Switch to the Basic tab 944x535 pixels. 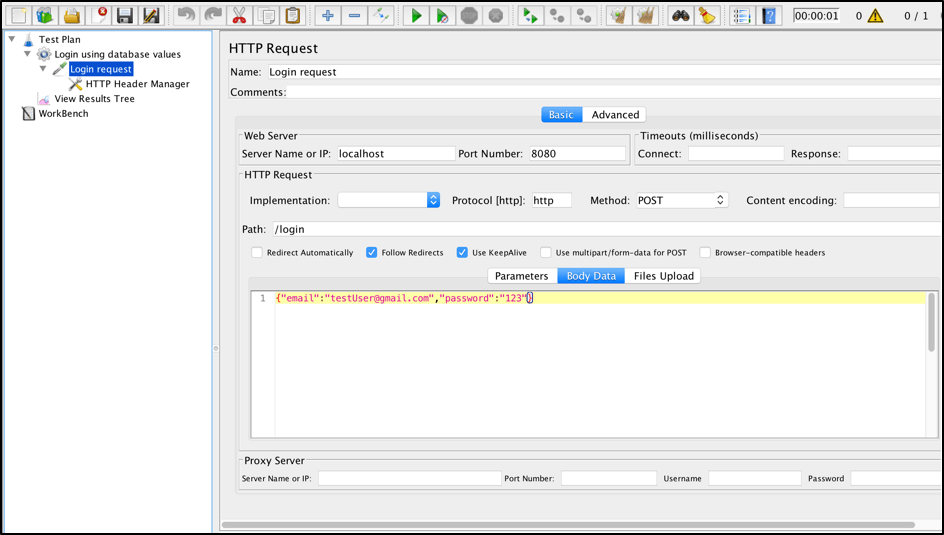562,114
